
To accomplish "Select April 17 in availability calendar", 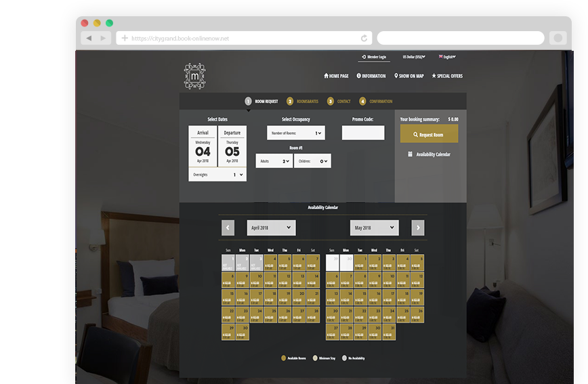I will click(256, 297).
